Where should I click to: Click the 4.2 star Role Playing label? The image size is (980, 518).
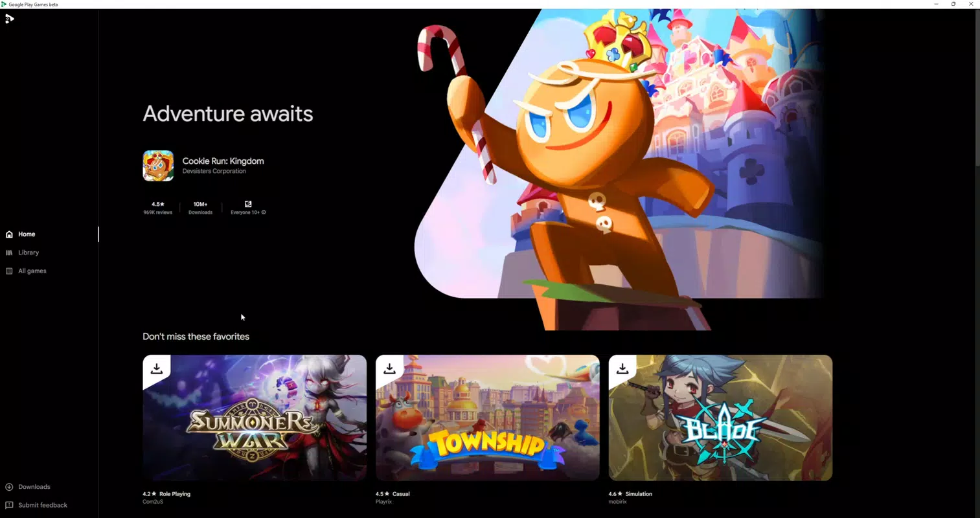(166, 494)
